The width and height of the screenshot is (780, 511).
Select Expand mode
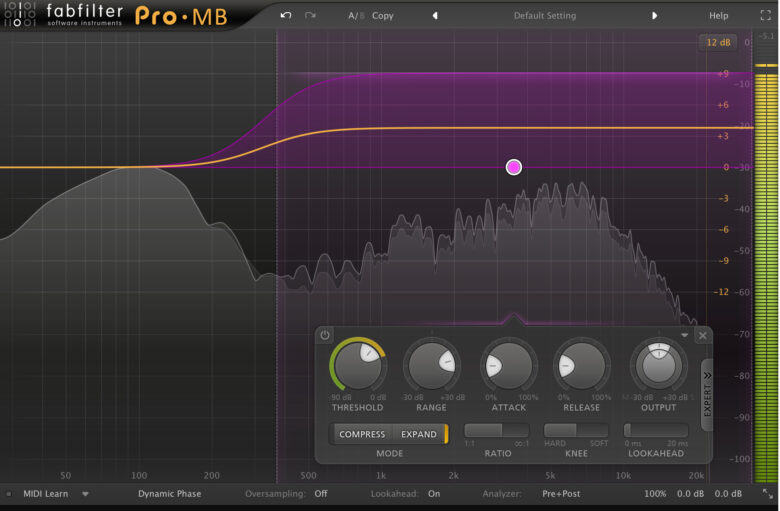tap(419, 434)
